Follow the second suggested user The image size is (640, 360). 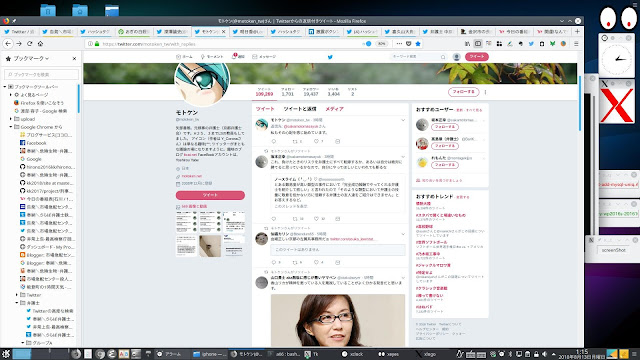point(445,146)
